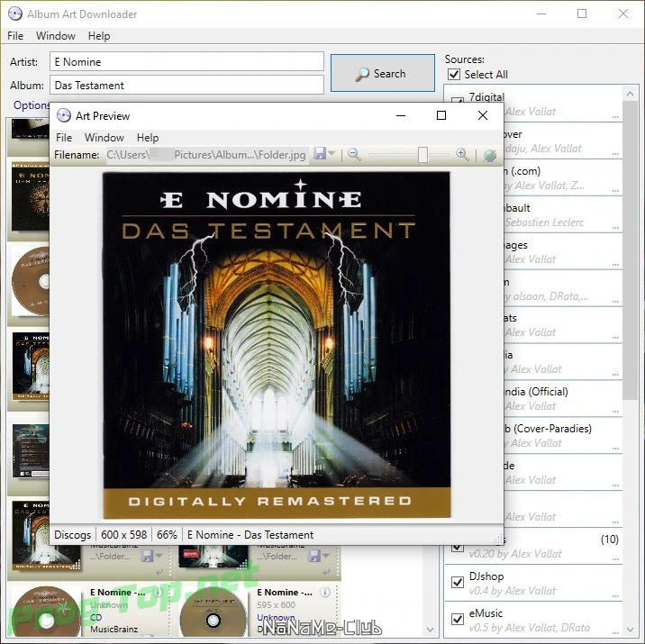Open Help menu in Art Preview window
645x644 pixels.
pos(148,137)
